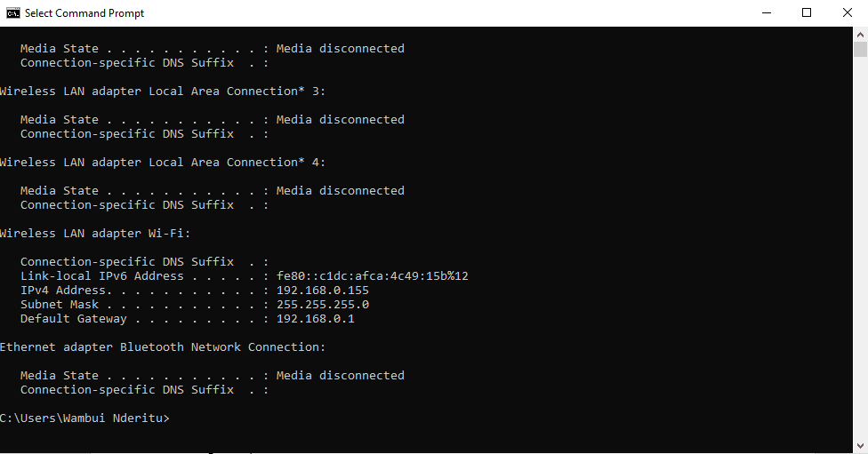The width and height of the screenshot is (868, 454).
Task: Click the Default Gateway value 192.168.0.1
Action: coord(316,319)
